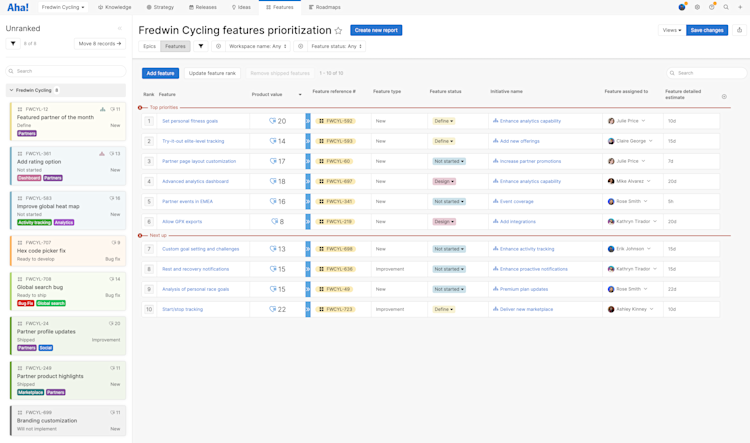This screenshot has height=443, width=750.
Task: Open FWCYL-723 reference link
Action: 339,310
